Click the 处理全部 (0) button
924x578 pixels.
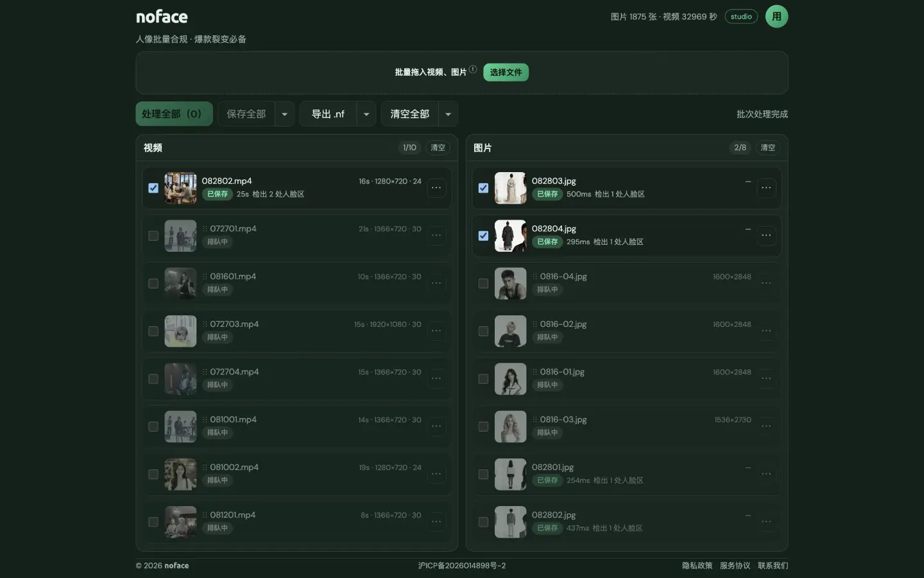[174, 114]
